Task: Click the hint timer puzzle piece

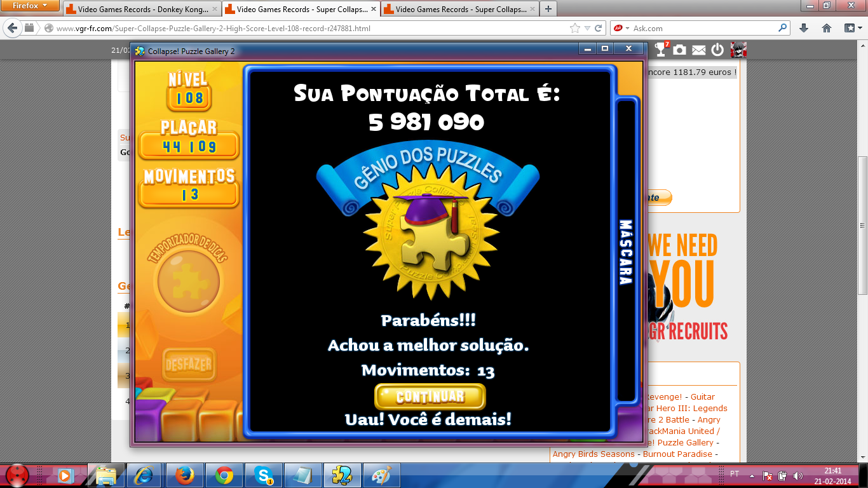Action: [188, 281]
